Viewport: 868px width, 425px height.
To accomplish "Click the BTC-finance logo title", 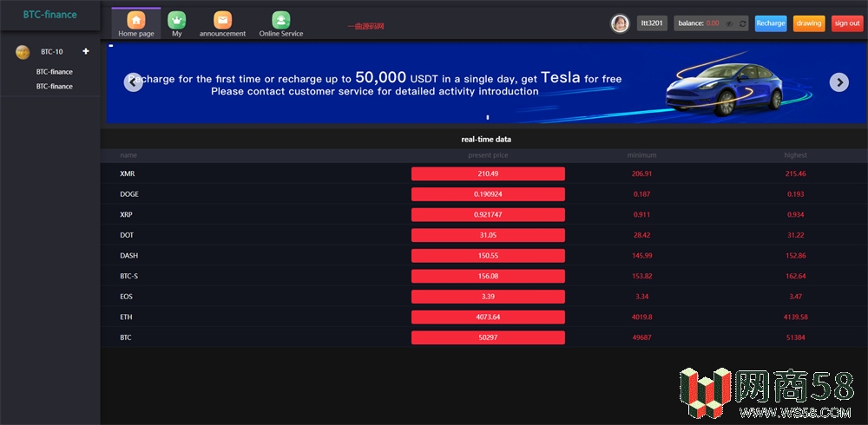I will 49,15.
